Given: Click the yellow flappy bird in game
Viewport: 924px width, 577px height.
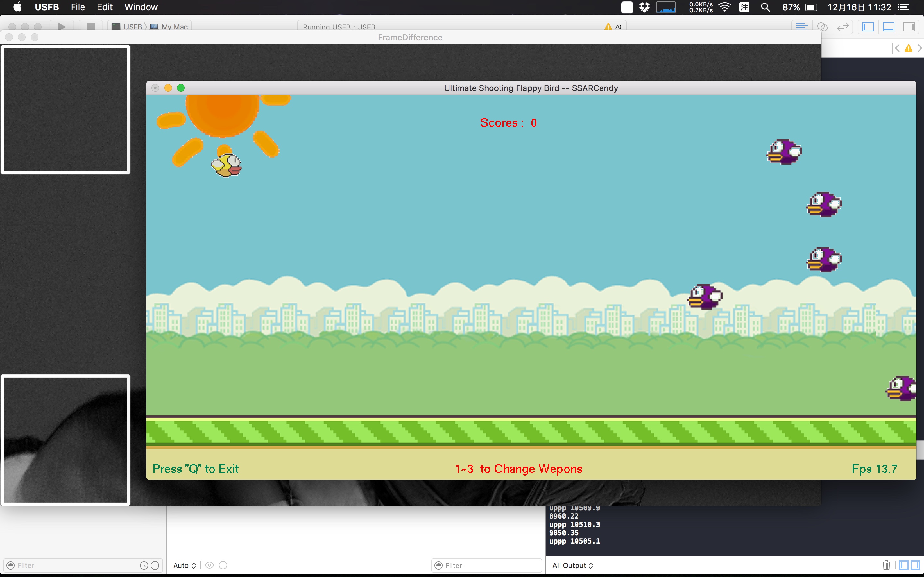Looking at the screenshot, I should coord(227,165).
